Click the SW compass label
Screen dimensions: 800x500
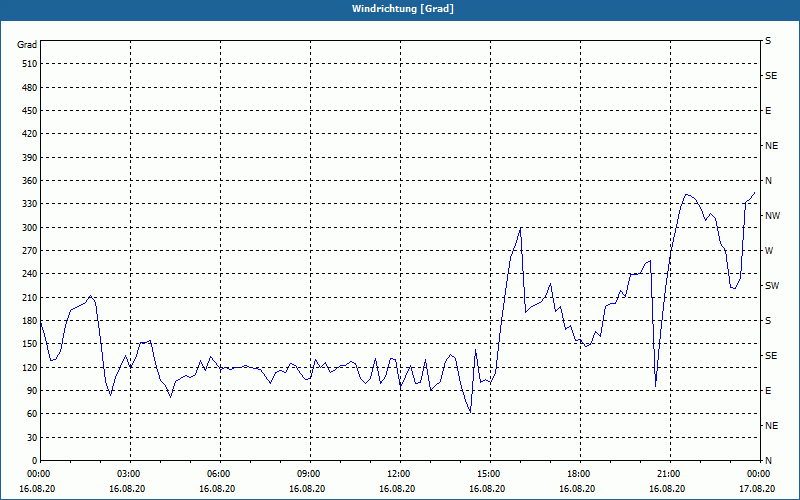(x=772, y=286)
